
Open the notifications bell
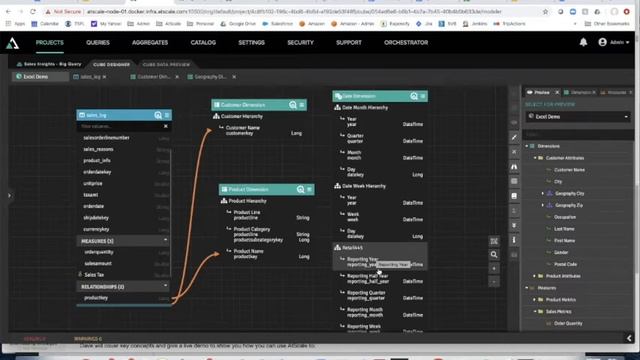tap(583, 42)
